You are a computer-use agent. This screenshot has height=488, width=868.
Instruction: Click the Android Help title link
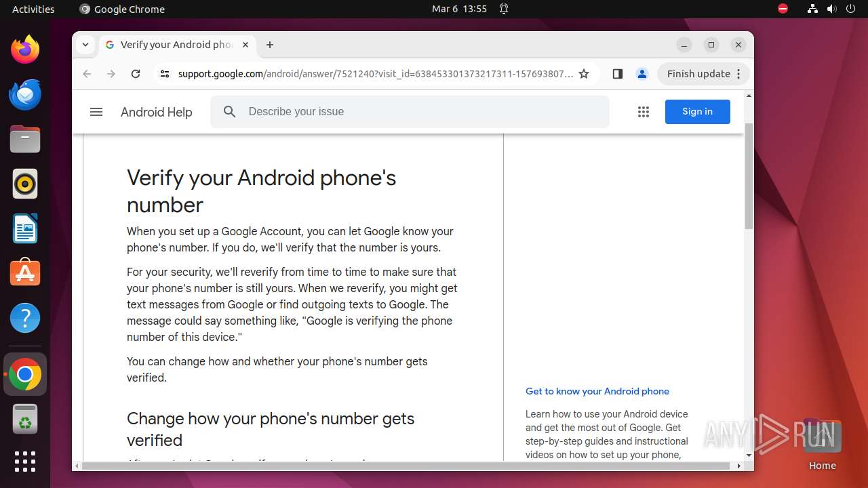point(157,112)
